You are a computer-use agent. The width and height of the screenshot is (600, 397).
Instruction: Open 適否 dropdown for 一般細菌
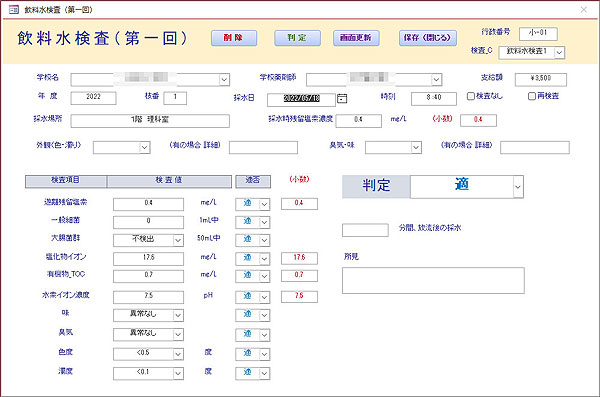click(x=264, y=222)
